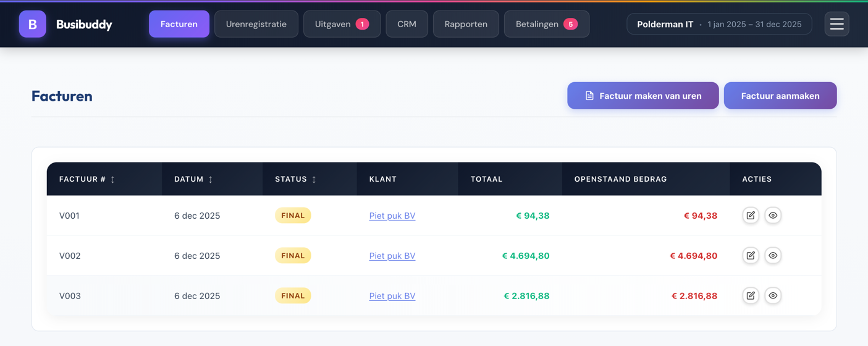The width and height of the screenshot is (868, 346).
Task: Go to the Betalingen tab
Action: (546, 24)
